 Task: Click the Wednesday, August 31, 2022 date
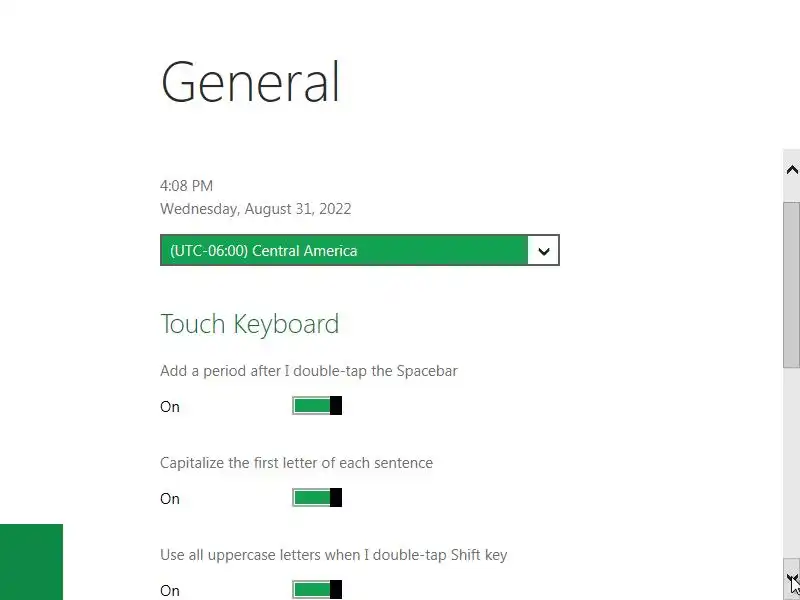[x=255, y=209]
